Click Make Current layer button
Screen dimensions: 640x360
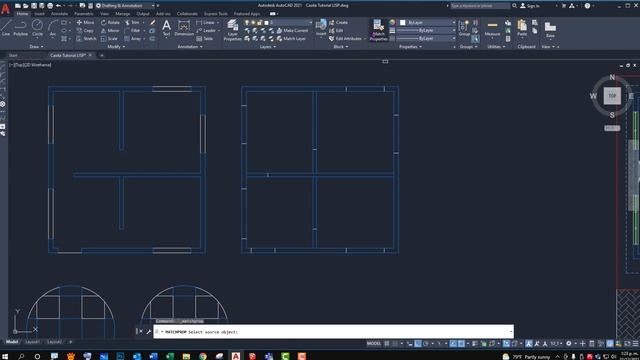(x=292, y=31)
